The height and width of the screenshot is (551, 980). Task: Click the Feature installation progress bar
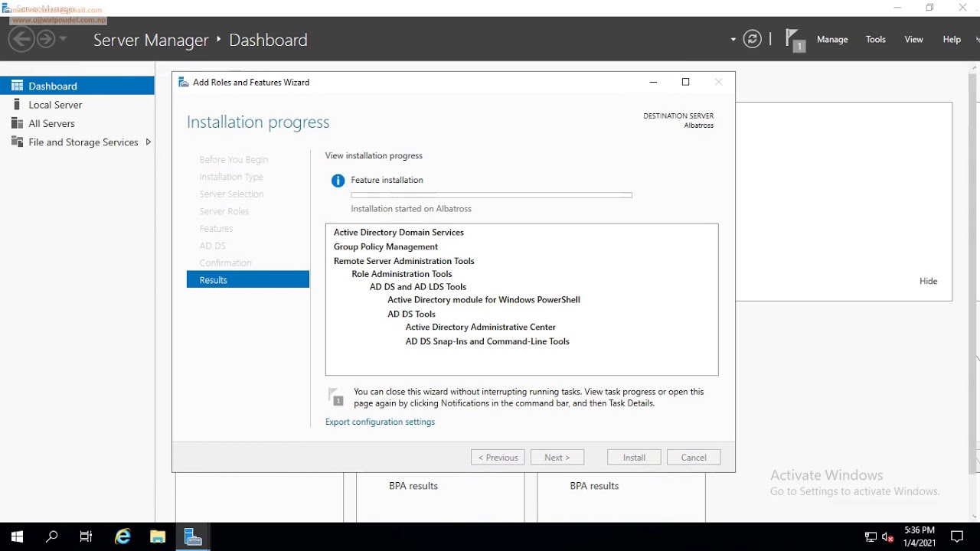492,195
